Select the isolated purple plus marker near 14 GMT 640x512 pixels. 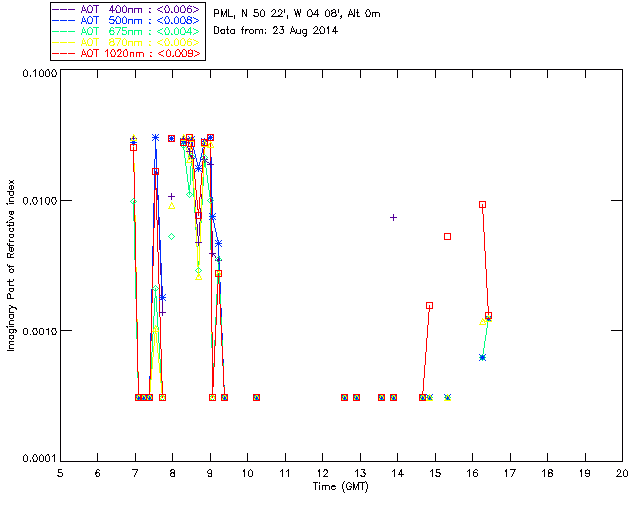pos(393,218)
